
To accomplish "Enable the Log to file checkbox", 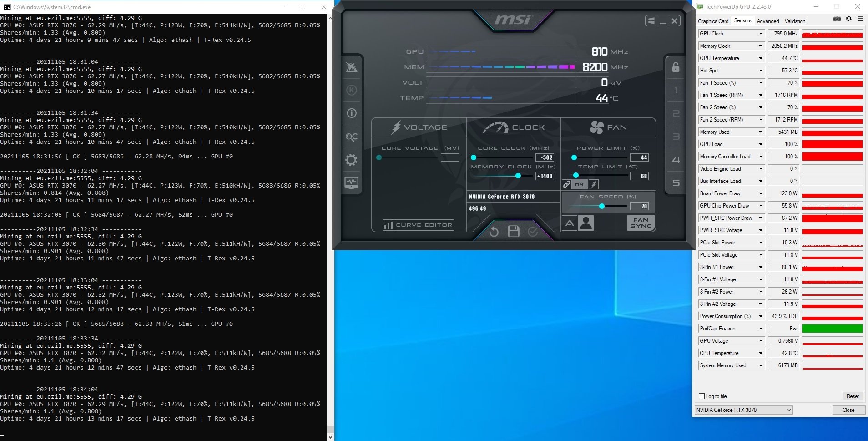I will point(701,396).
